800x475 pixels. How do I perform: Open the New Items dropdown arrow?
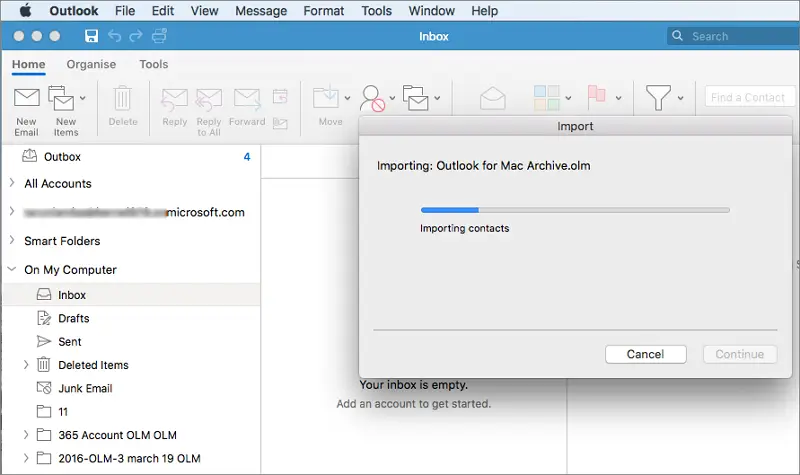[83, 98]
